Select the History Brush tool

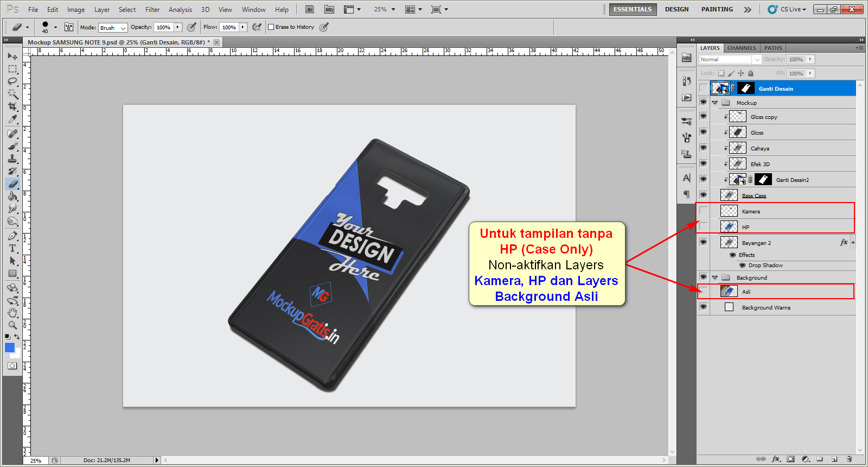(x=12, y=171)
